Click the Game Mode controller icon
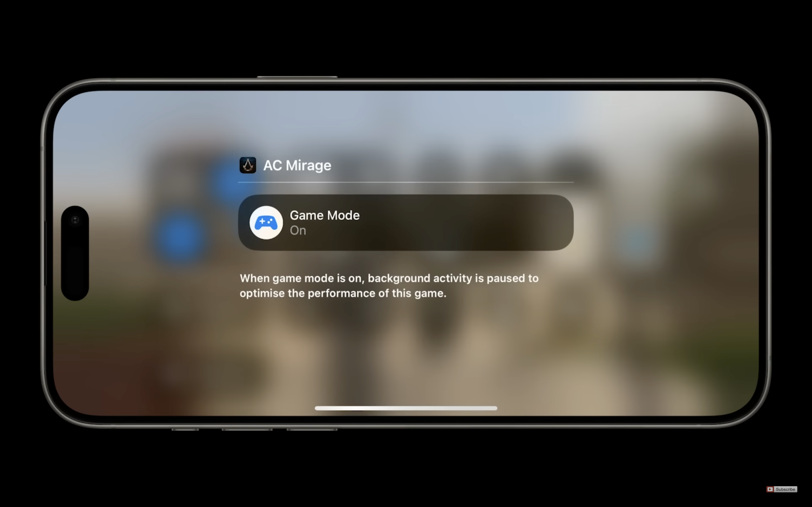 tap(266, 222)
